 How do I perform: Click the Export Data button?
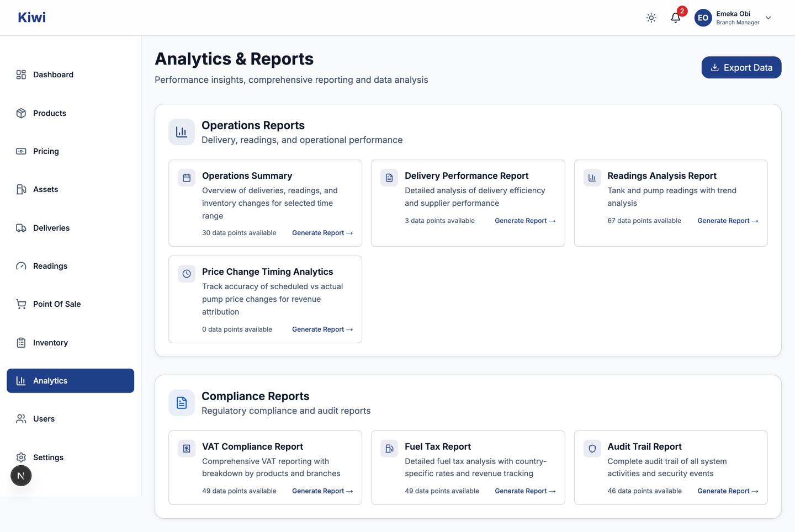click(x=741, y=67)
